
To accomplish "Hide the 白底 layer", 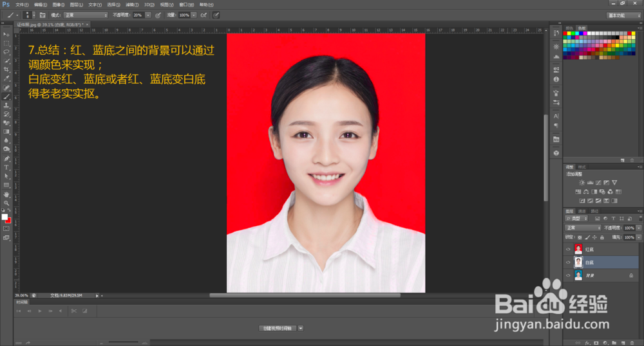I will (568, 262).
